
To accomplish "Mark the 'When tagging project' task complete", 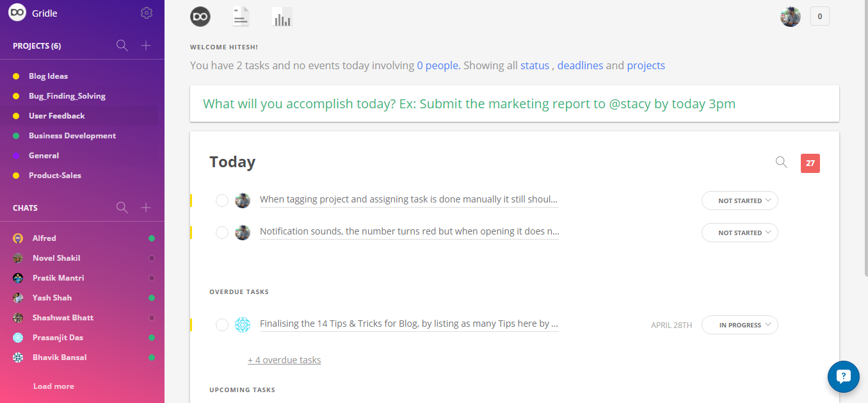I will pos(222,201).
